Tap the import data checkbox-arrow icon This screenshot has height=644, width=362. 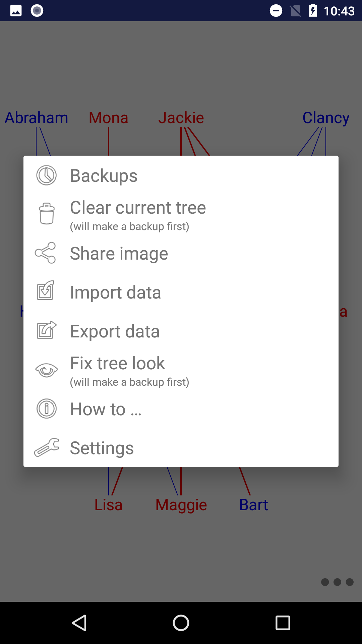coord(46,290)
